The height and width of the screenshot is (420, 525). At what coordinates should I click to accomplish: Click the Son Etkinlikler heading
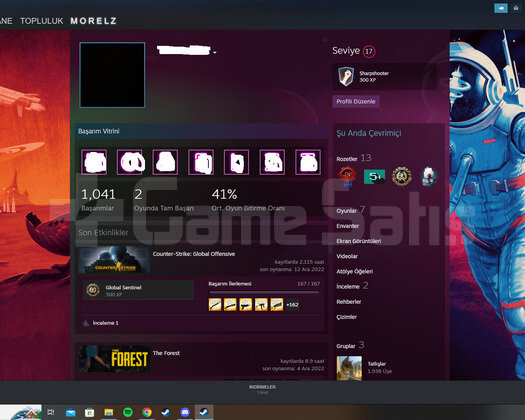[103, 232]
